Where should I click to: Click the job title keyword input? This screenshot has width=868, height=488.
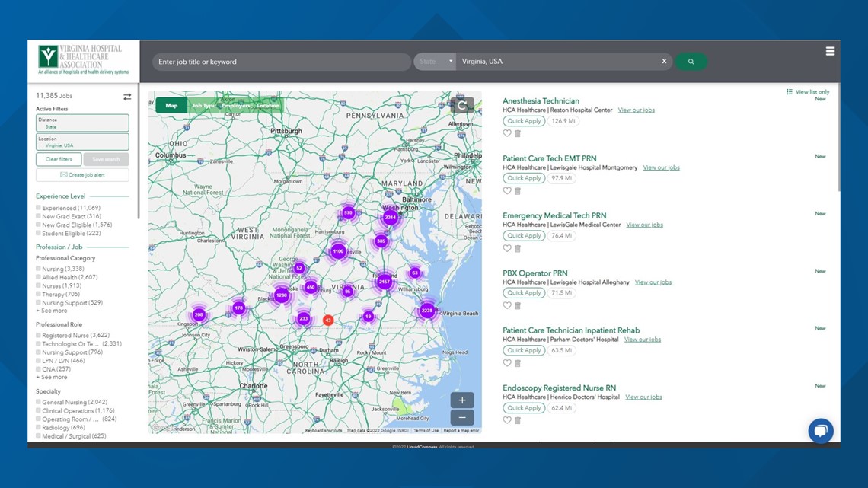coord(281,62)
